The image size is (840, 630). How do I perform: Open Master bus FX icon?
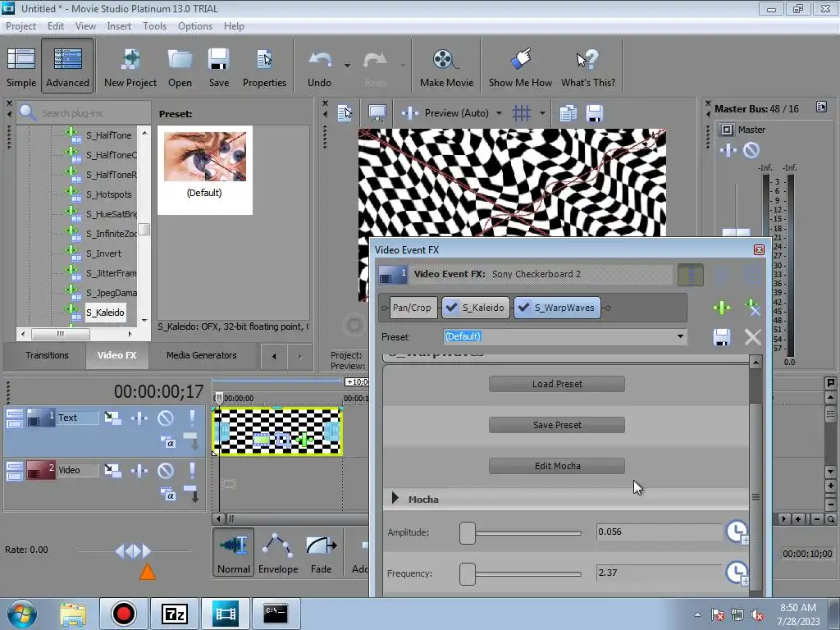(x=728, y=151)
